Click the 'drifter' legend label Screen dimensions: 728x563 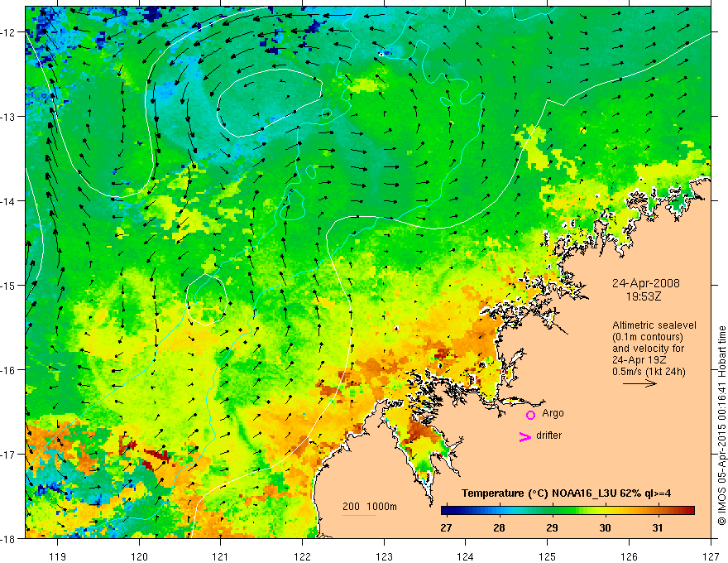pyautogui.click(x=548, y=435)
